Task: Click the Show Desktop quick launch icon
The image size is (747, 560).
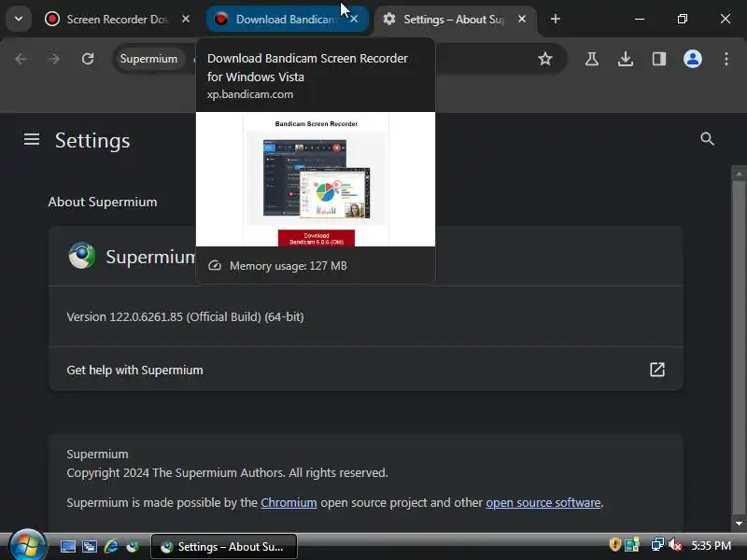Action: point(67,546)
